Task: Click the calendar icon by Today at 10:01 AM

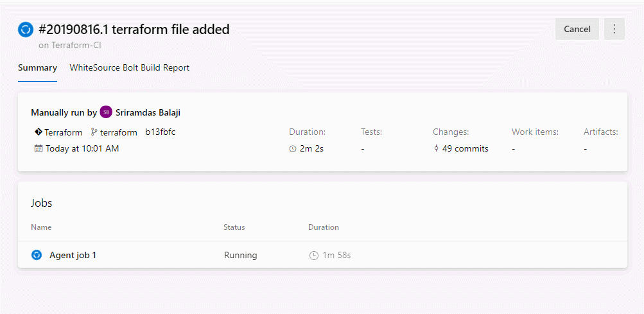Action: (x=38, y=148)
